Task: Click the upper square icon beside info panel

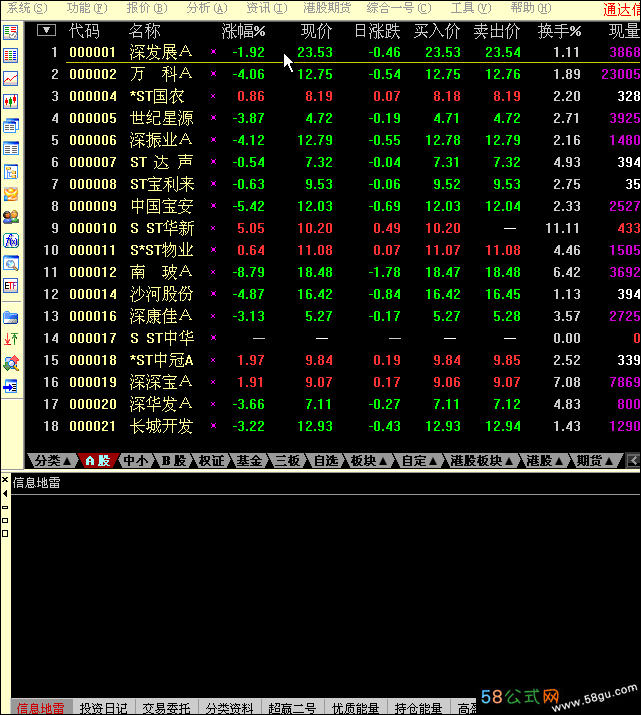Action: click(x=5, y=520)
